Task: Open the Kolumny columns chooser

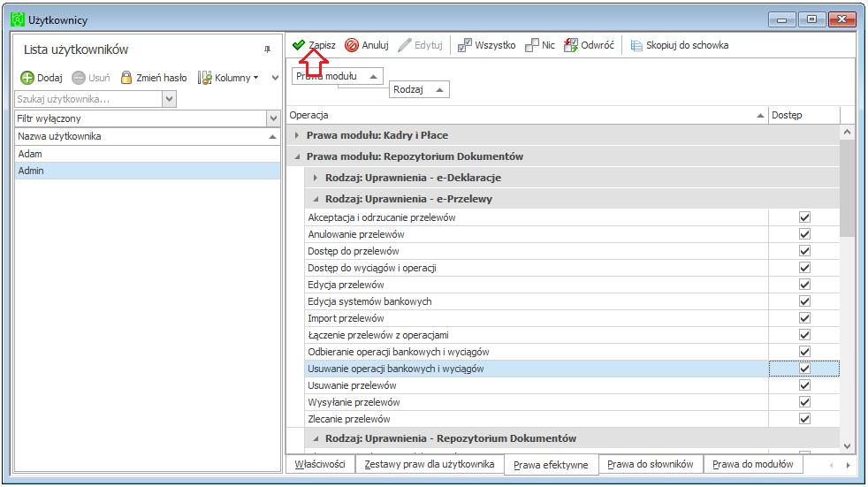Action: (228, 78)
